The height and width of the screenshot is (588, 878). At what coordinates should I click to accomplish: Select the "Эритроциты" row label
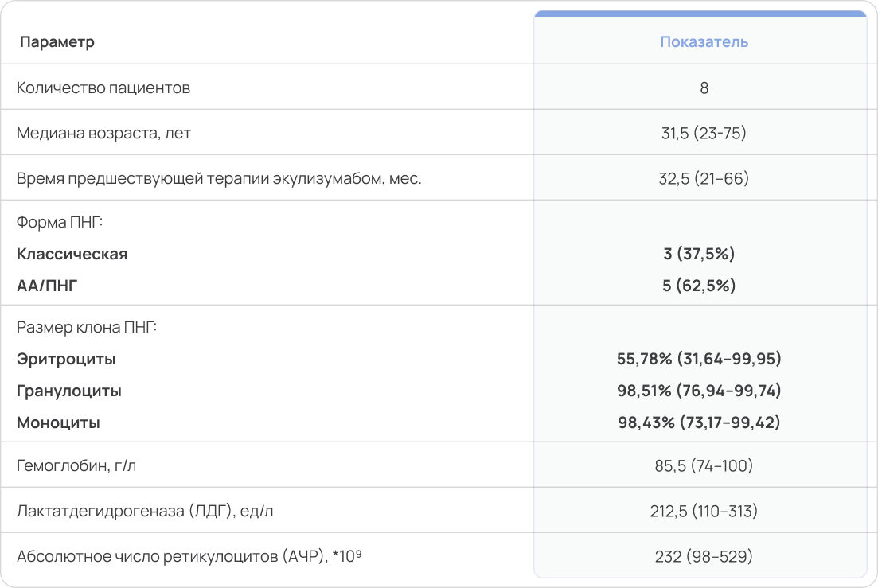(x=66, y=360)
